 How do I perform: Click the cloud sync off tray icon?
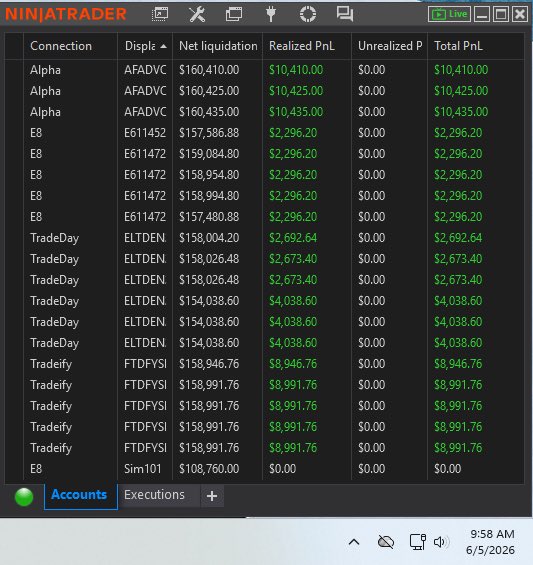click(x=386, y=542)
